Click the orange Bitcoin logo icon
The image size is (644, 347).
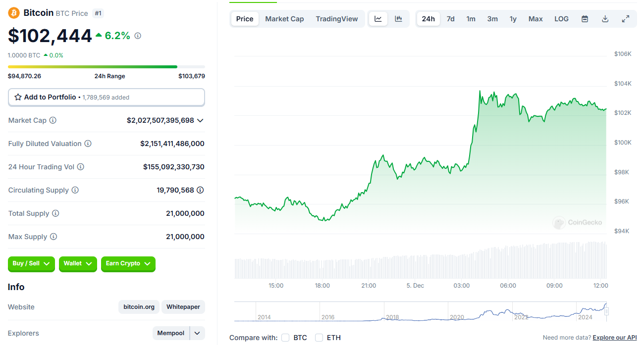14,13
